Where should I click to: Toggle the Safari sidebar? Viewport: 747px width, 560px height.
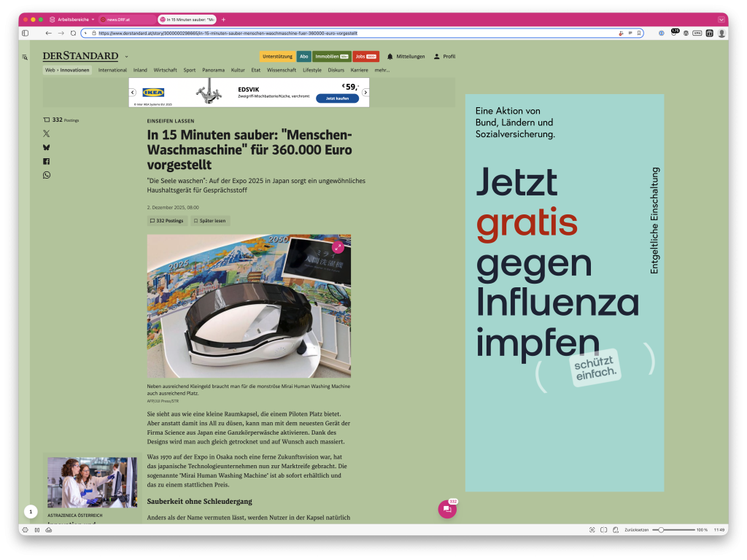pos(24,32)
